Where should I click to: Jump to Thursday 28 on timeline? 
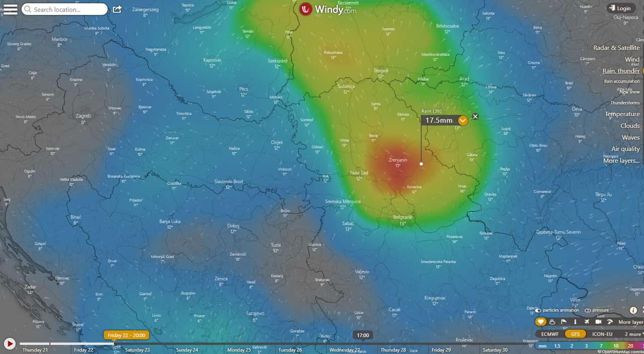tap(393, 350)
